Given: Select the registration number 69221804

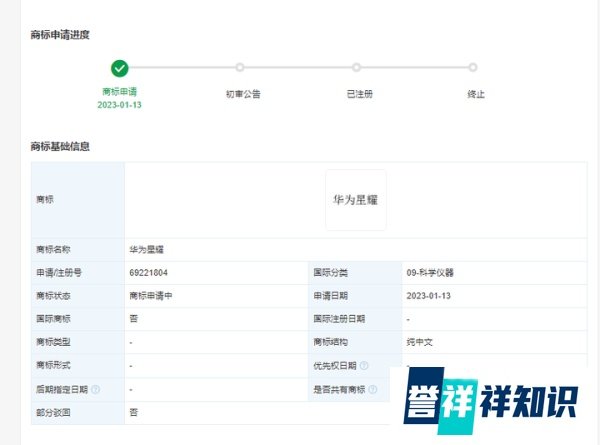Looking at the screenshot, I should point(148,273).
